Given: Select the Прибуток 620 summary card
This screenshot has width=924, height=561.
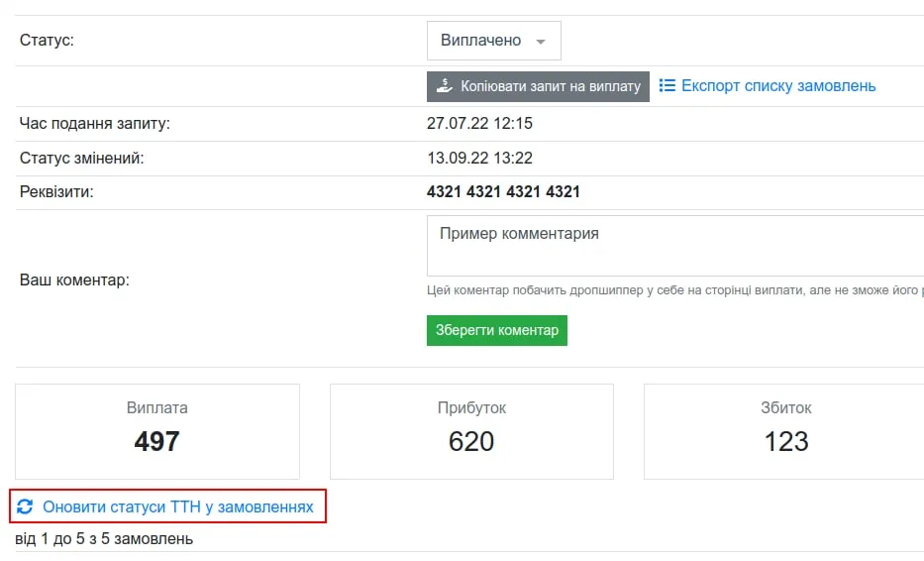Looking at the screenshot, I should [471, 431].
